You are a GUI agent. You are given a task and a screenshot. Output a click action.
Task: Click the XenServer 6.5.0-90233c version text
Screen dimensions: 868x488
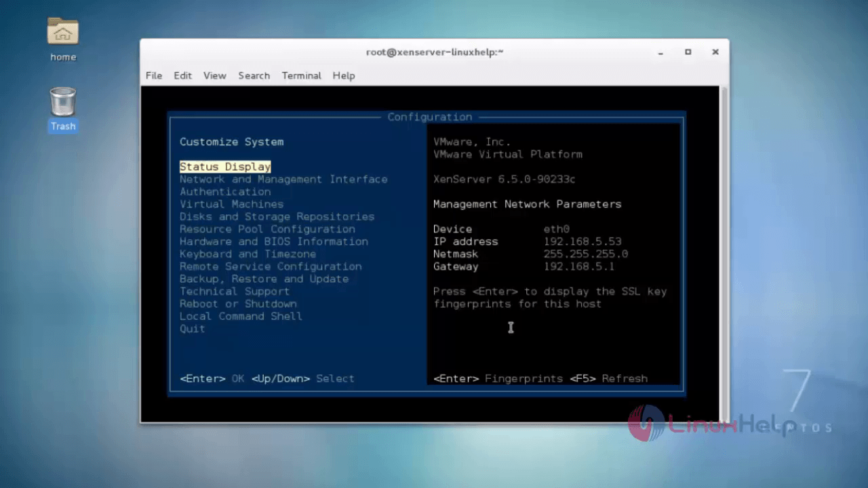[x=505, y=179]
